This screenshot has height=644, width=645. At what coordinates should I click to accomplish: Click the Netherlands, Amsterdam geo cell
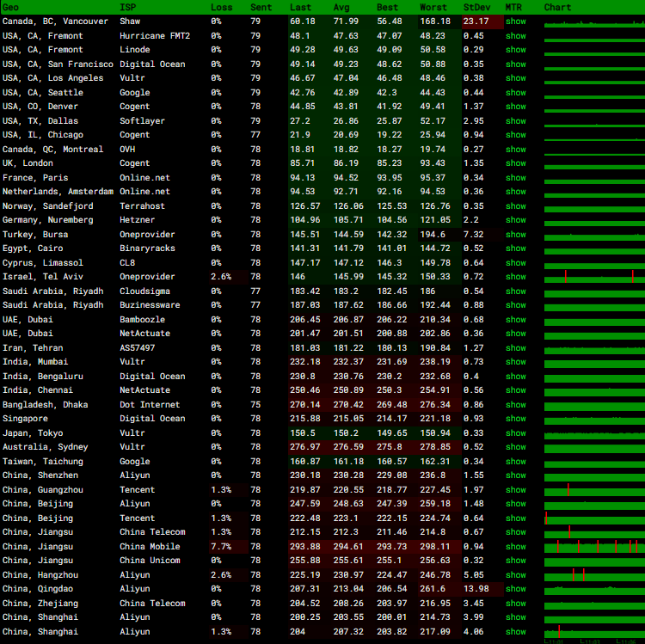point(58,192)
